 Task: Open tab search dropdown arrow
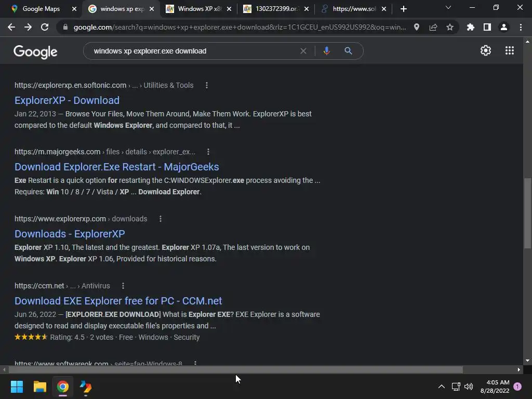point(448,7)
